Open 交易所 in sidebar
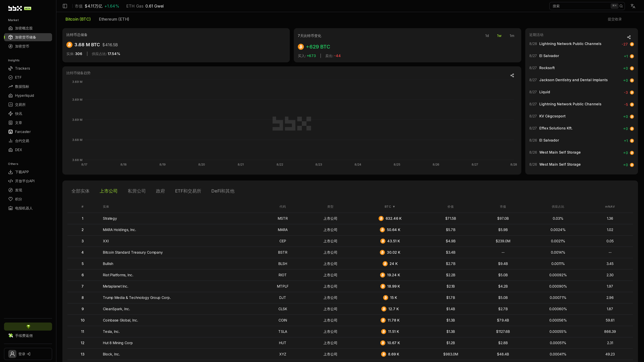The height and width of the screenshot is (362, 644). (x=28, y=105)
